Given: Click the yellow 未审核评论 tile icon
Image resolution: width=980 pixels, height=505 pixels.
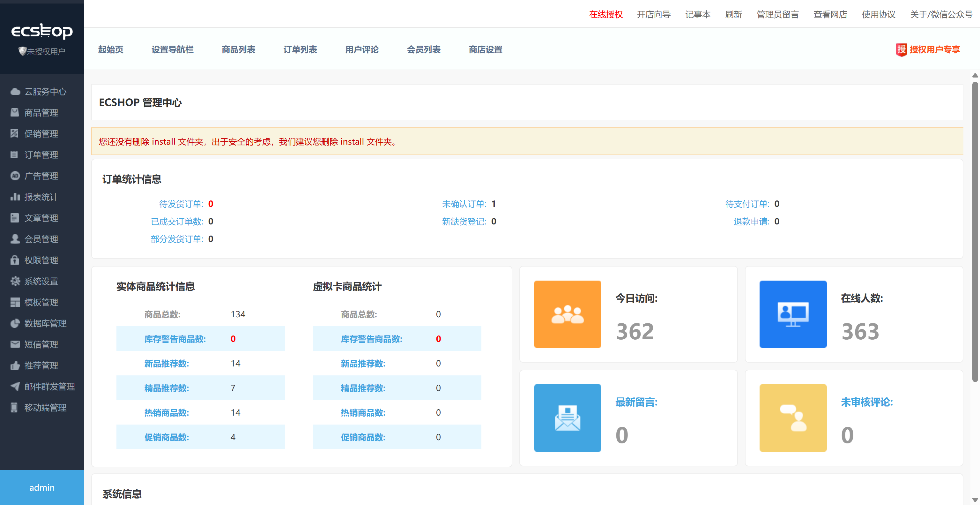Looking at the screenshot, I should click(x=793, y=418).
